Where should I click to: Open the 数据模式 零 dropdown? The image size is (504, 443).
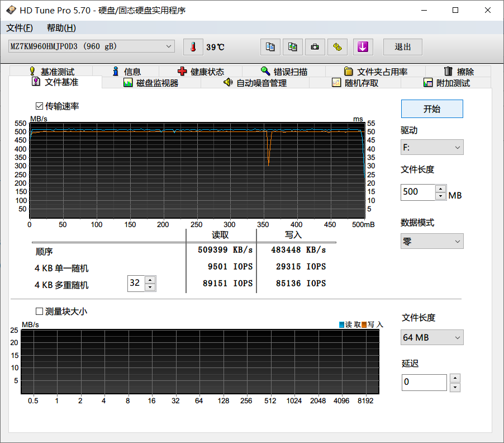click(x=432, y=241)
